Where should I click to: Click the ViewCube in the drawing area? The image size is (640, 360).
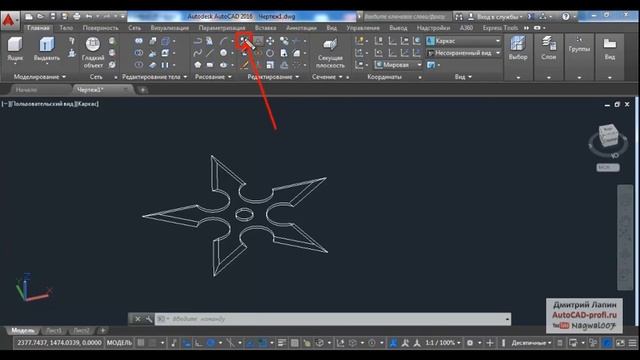(608, 136)
